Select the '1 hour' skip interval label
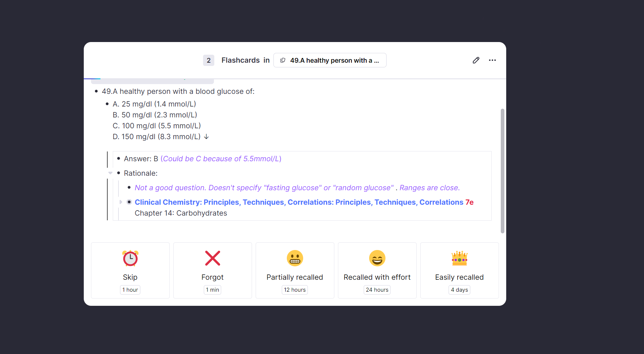This screenshot has height=354, width=644. 130,290
